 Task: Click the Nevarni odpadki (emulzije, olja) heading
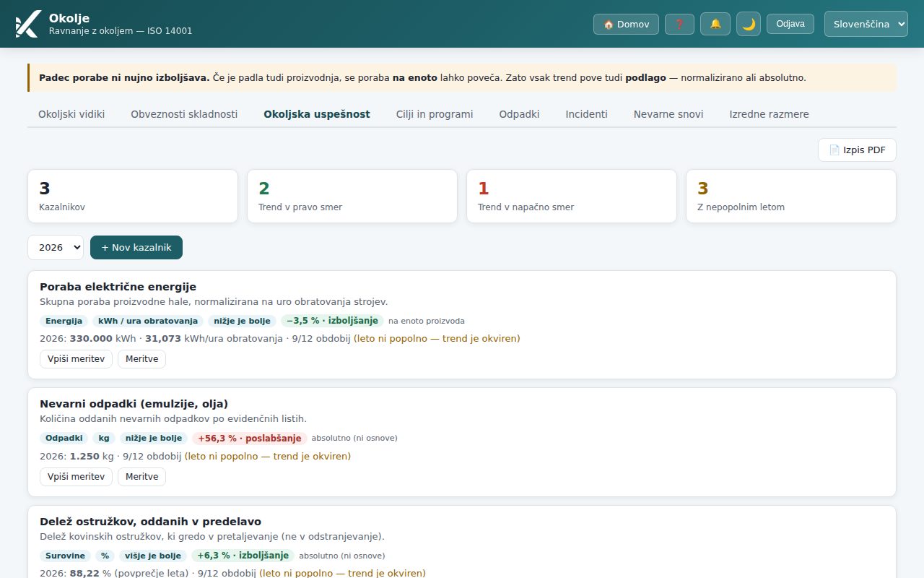coord(134,404)
